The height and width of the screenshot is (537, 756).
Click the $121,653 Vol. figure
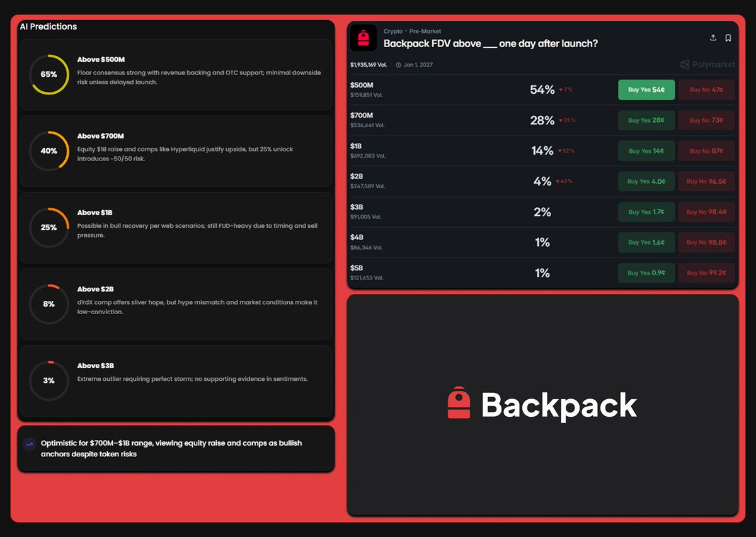click(367, 278)
